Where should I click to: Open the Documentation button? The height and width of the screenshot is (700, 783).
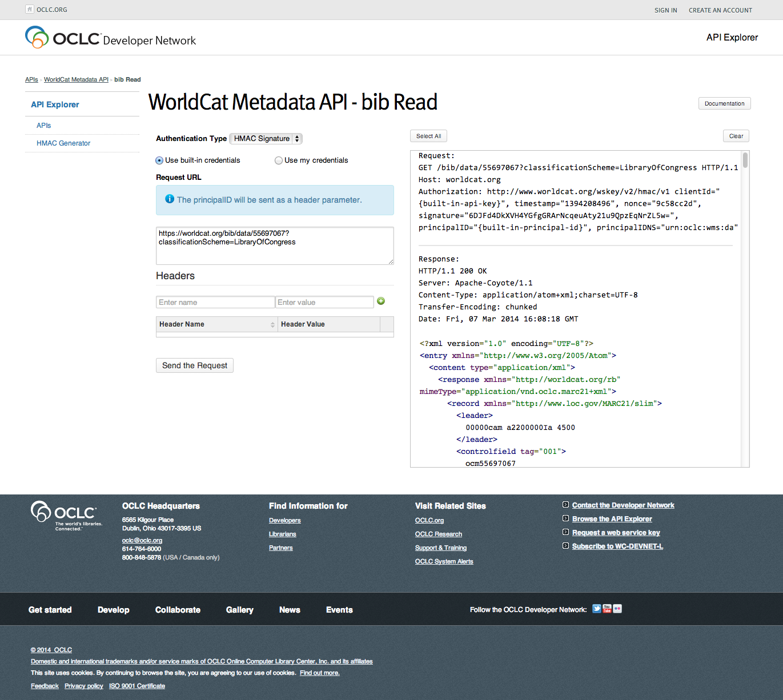tap(724, 103)
